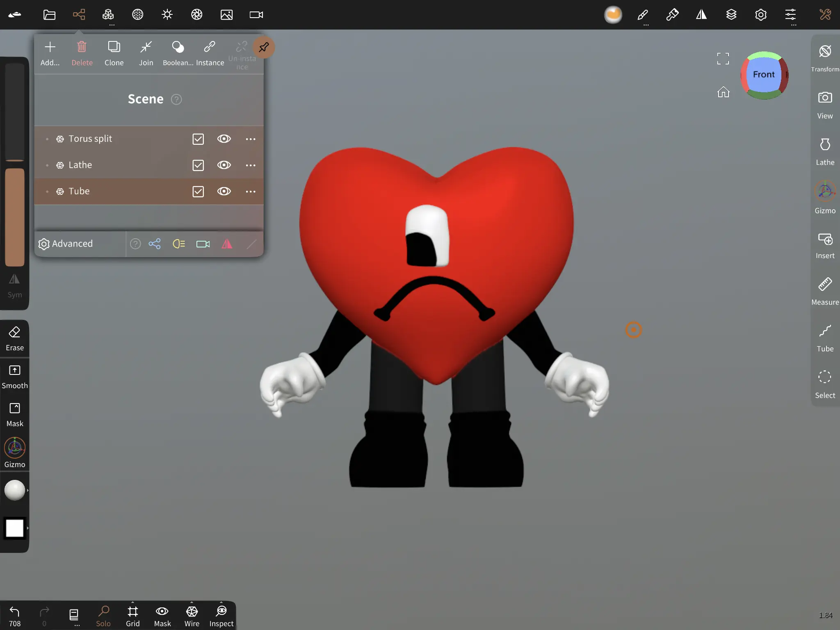Toggle the Tube selection checkbox
The height and width of the screenshot is (630, 840).
pos(198,192)
